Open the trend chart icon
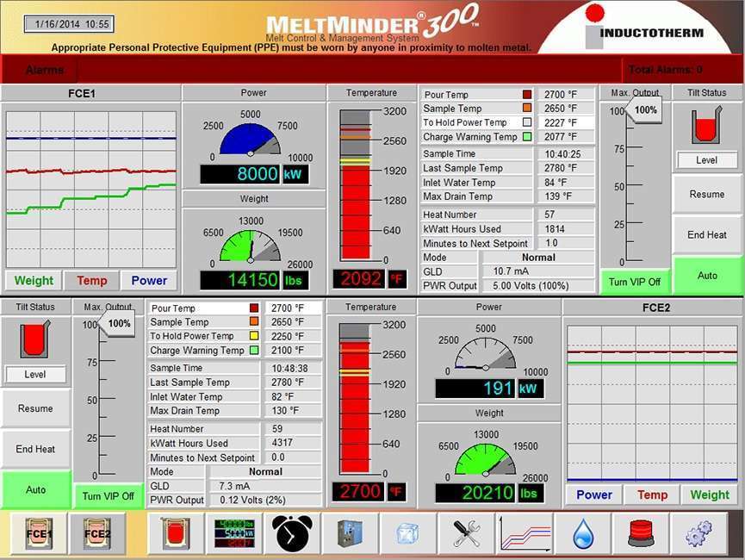The image size is (745, 560). pos(525,533)
